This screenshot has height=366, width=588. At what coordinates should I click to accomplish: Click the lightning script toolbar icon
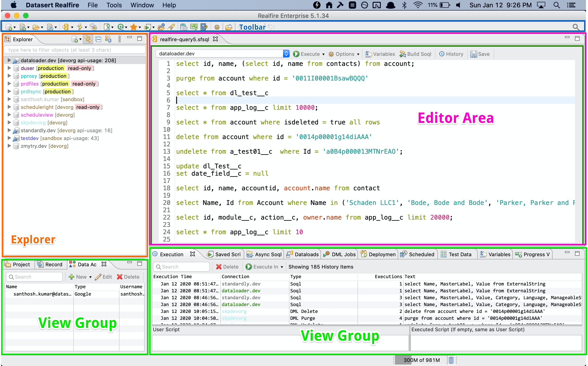click(x=80, y=27)
